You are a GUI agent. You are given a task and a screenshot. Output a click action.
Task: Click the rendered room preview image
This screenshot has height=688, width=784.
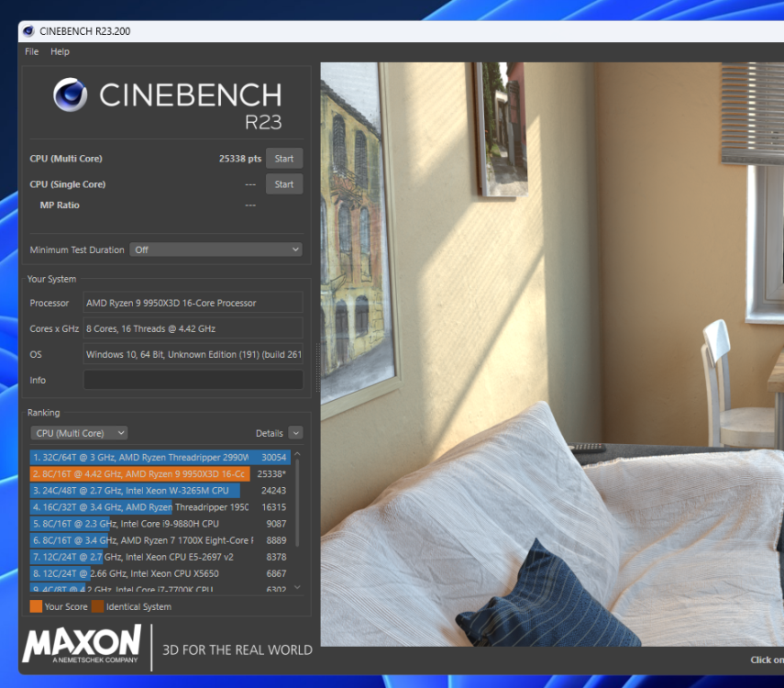point(552,354)
